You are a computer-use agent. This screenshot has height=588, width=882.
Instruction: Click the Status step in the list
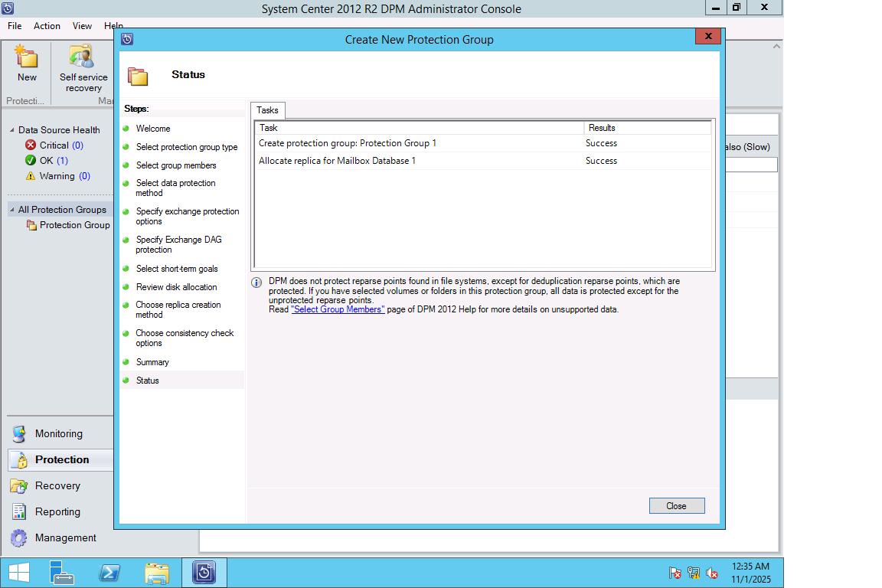[147, 381]
